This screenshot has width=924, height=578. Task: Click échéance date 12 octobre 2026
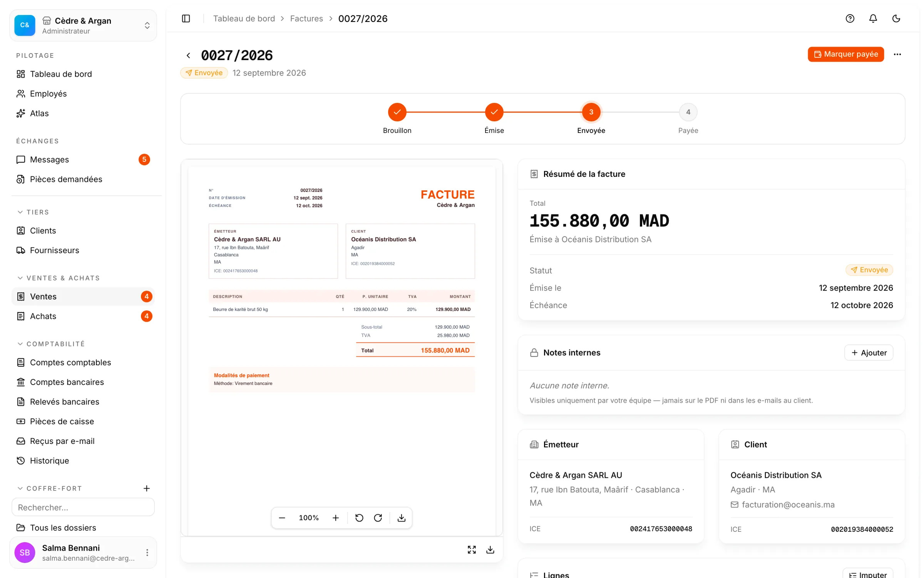tap(861, 305)
